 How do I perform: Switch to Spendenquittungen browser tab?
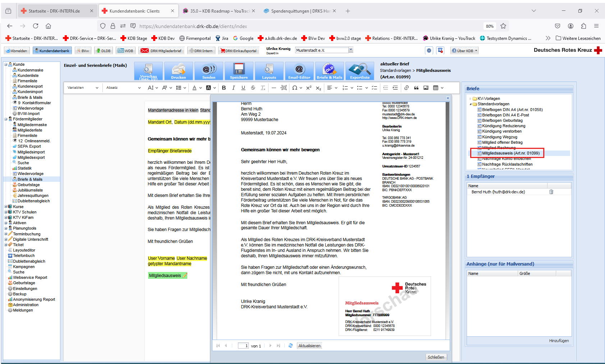tap(301, 11)
